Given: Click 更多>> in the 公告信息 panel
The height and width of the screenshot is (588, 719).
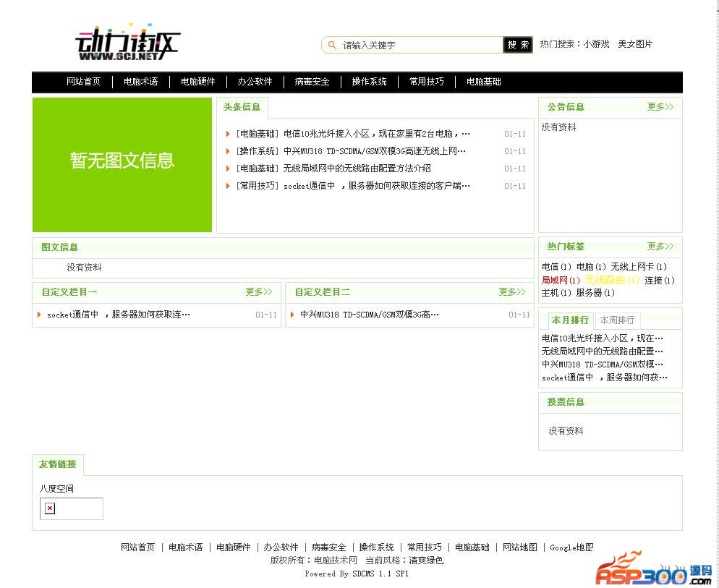Looking at the screenshot, I should click(660, 107).
